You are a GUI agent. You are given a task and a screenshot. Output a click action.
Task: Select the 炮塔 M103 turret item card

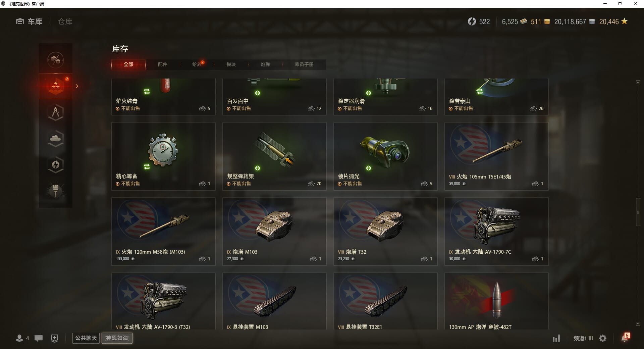274,232
